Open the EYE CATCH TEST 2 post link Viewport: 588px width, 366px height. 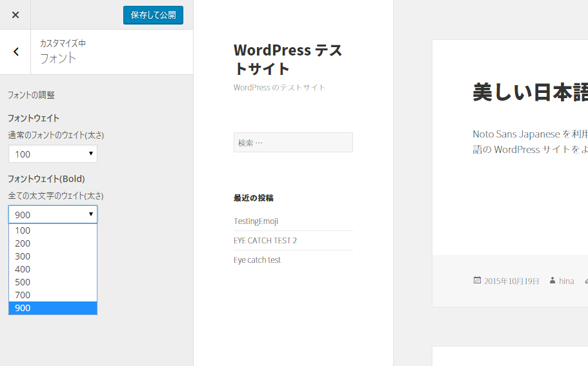click(265, 240)
